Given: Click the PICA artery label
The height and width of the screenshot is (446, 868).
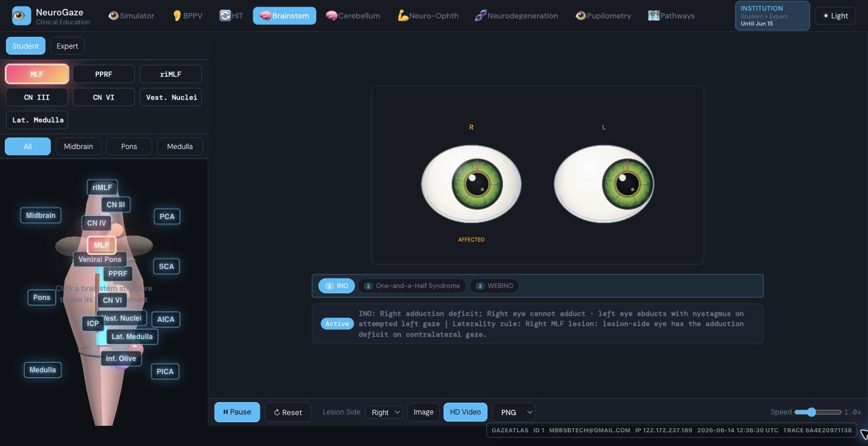Looking at the screenshot, I should click(165, 372).
